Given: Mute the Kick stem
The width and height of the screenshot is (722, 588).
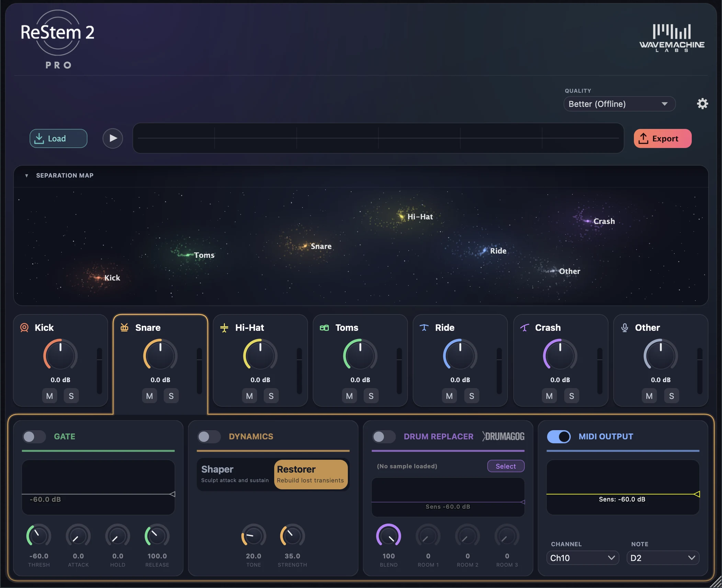Looking at the screenshot, I should [x=49, y=396].
